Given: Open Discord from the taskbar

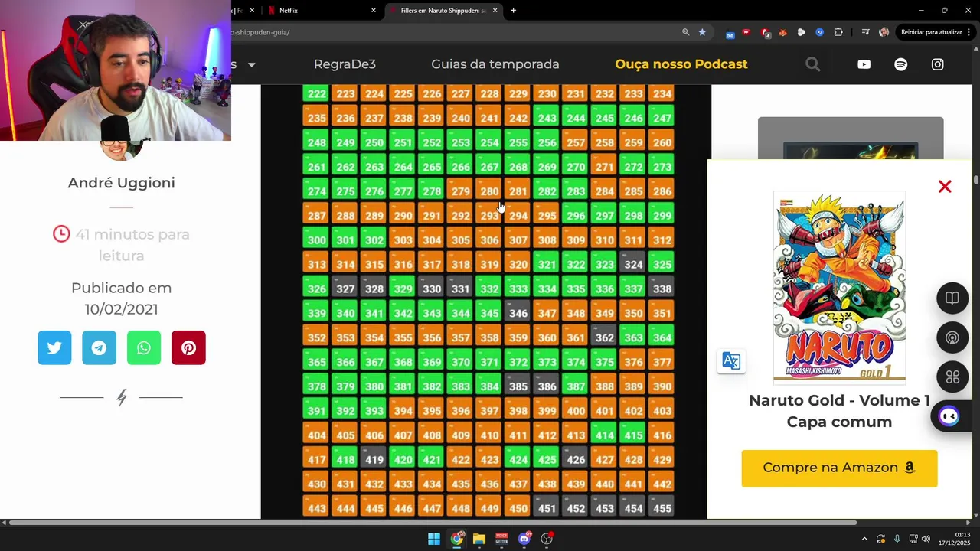Looking at the screenshot, I should click(x=524, y=539).
